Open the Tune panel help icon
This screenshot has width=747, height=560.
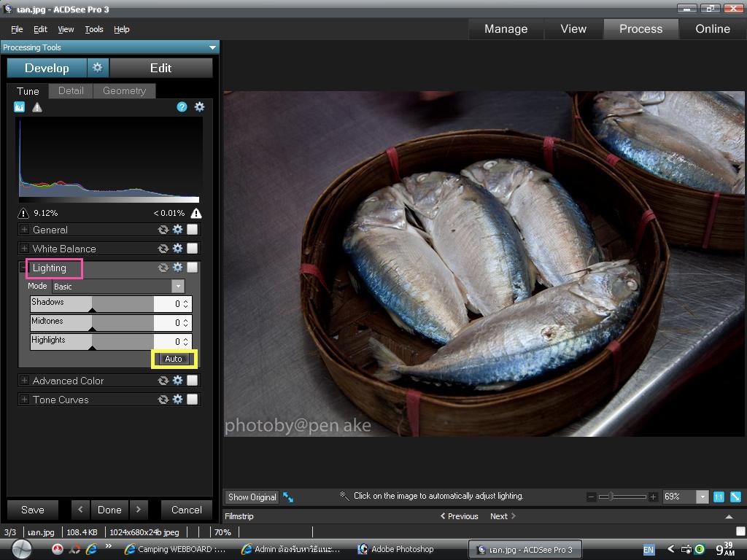pyautogui.click(x=182, y=107)
